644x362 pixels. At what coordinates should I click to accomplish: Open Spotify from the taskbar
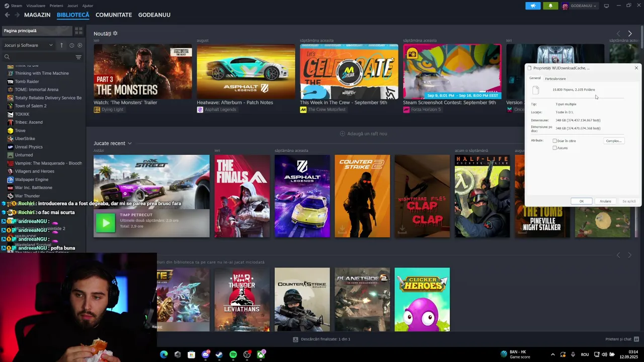(x=233, y=354)
